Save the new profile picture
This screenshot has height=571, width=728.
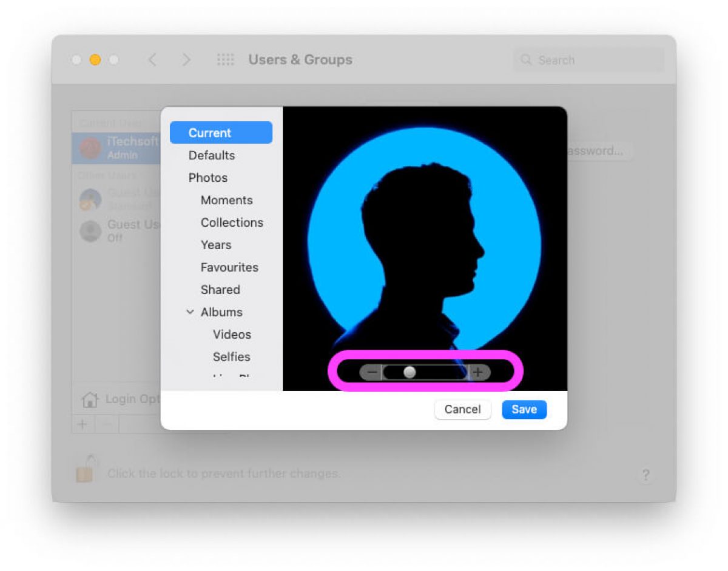point(524,409)
